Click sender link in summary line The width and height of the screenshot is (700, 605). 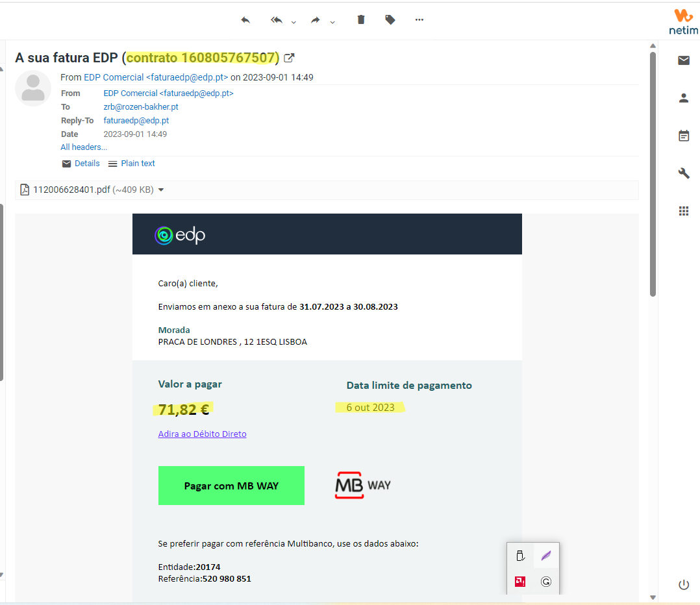[156, 77]
